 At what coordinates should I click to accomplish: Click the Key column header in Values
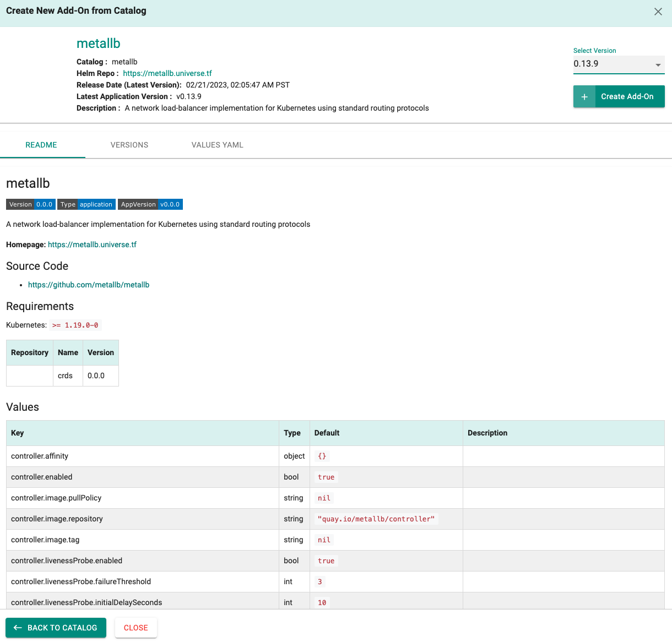click(143, 433)
